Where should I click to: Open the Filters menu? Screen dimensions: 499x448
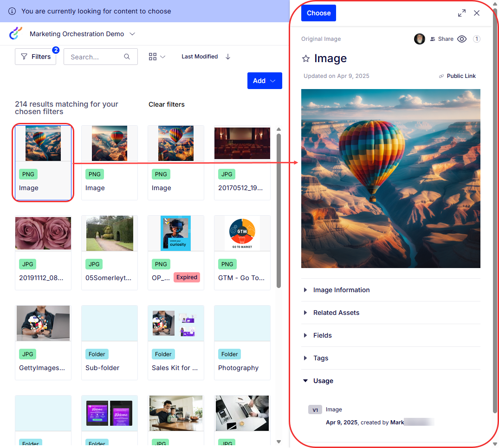click(x=36, y=57)
